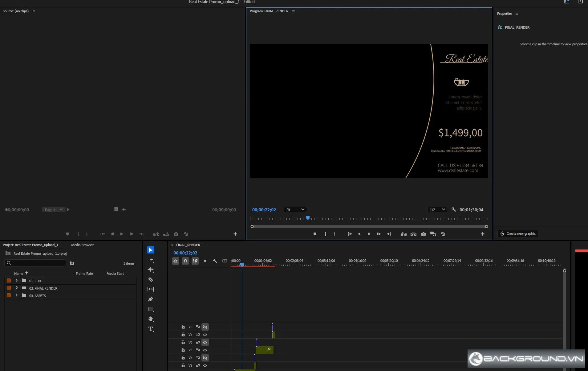Expand the 01. EDIT bin

pyautogui.click(x=17, y=280)
